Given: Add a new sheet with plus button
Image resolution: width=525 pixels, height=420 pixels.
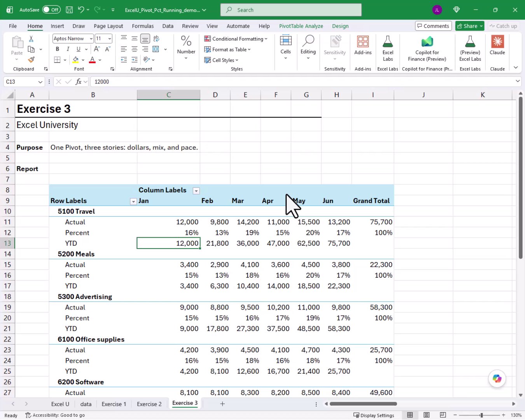Looking at the screenshot, I should click(222, 404).
